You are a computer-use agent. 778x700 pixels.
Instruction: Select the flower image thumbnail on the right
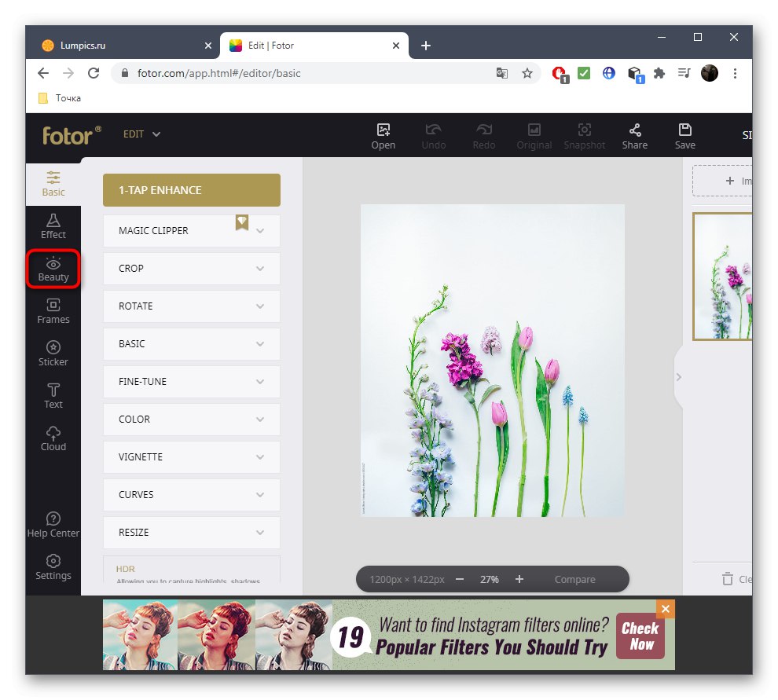click(x=723, y=277)
